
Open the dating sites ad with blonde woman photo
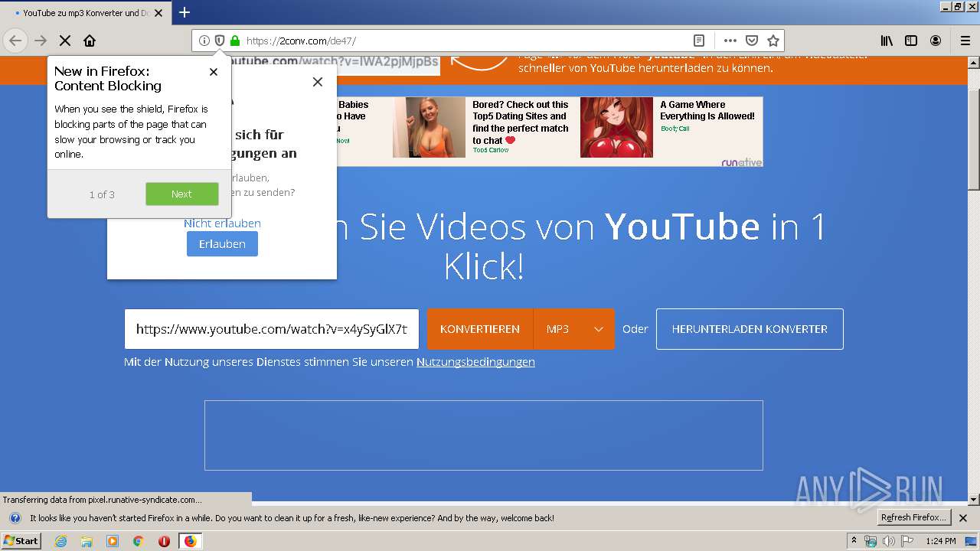429,127
